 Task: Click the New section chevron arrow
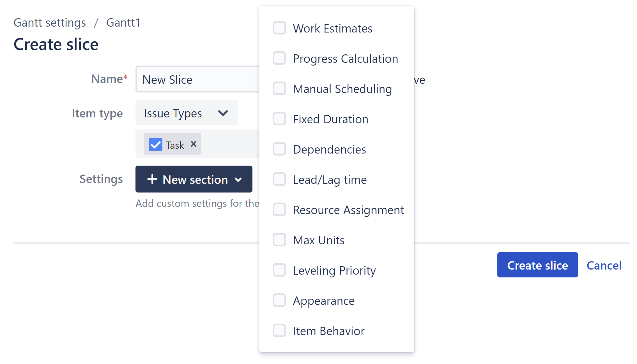point(238,180)
